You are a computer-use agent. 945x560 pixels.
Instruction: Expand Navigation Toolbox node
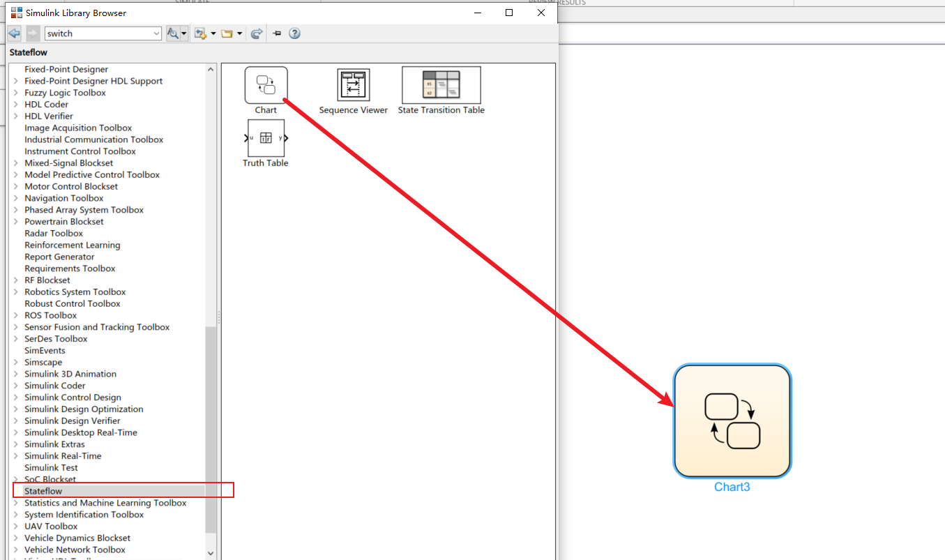pyautogui.click(x=16, y=198)
